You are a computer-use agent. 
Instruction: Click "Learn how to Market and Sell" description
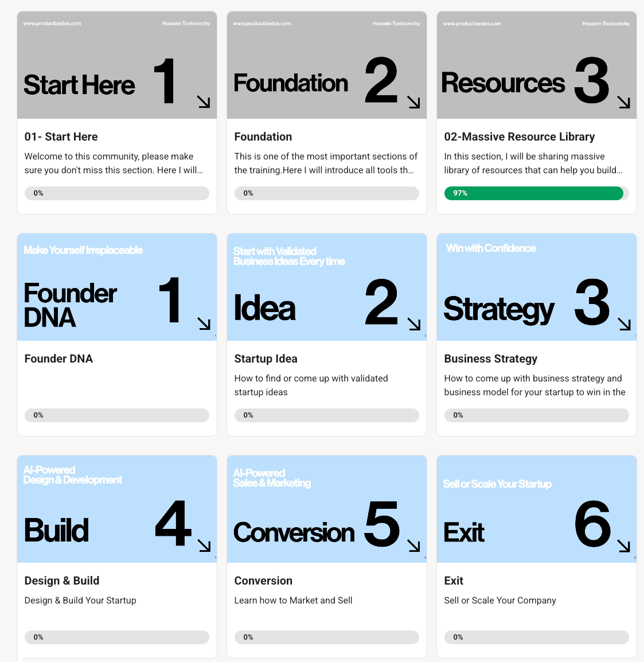(x=293, y=600)
